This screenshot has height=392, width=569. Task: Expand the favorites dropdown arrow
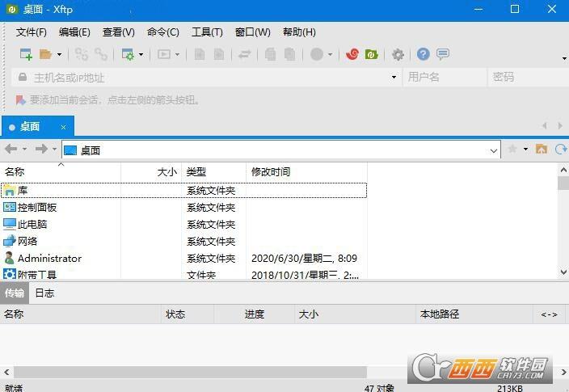coord(525,150)
